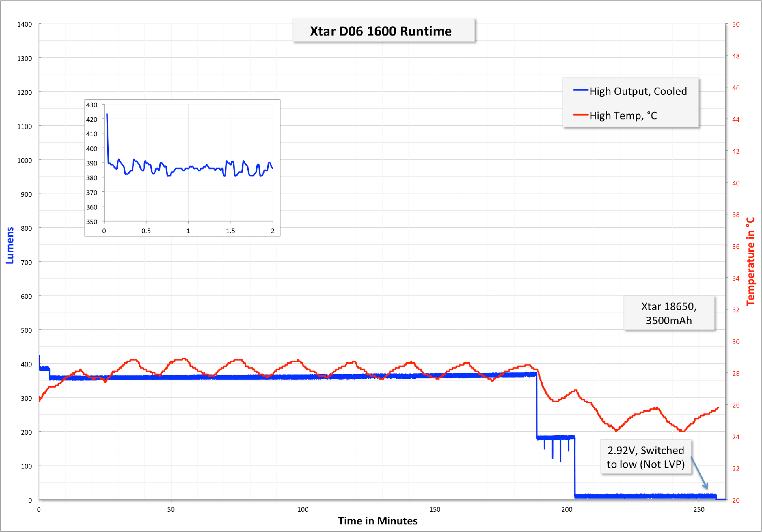Click the red line swatch in legend
This screenshot has height=532, width=762.
pos(580,115)
